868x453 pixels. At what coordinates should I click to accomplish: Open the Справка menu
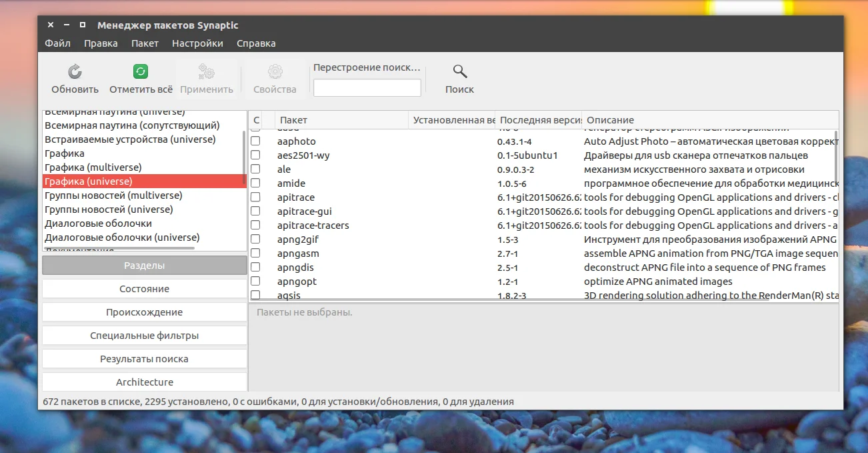(x=256, y=43)
